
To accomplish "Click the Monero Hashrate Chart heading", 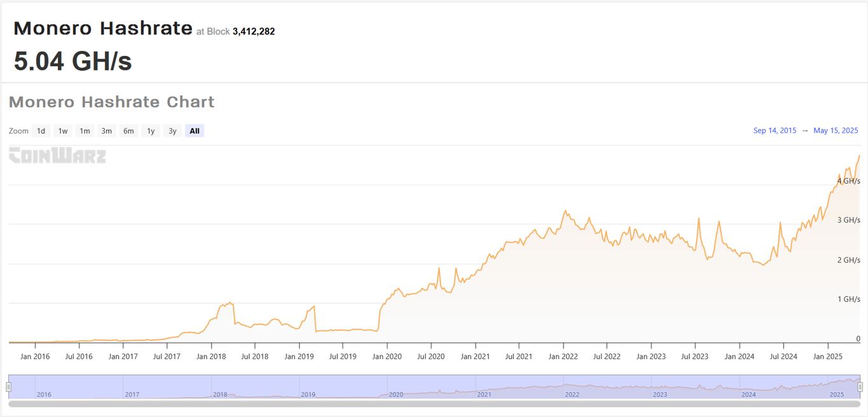I will 112,102.
